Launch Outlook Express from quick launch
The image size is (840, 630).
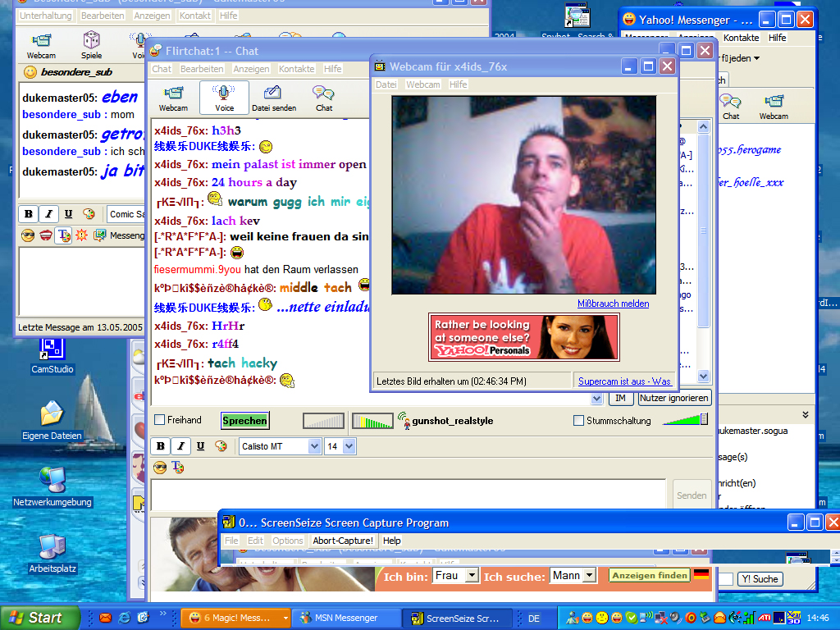pyautogui.click(x=106, y=618)
